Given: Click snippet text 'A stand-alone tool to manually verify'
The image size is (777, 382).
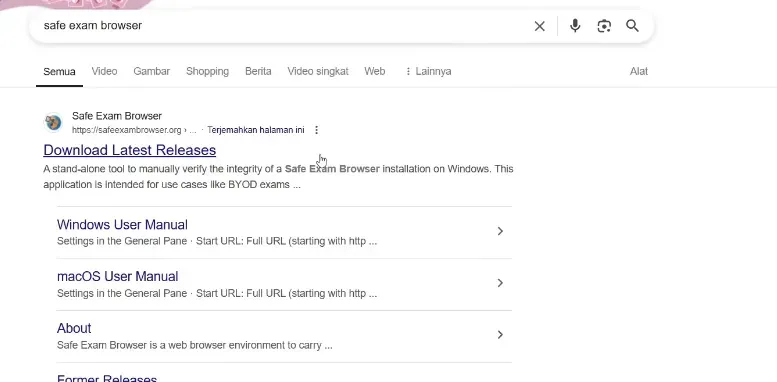Looking at the screenshot, I should (124, 169).
